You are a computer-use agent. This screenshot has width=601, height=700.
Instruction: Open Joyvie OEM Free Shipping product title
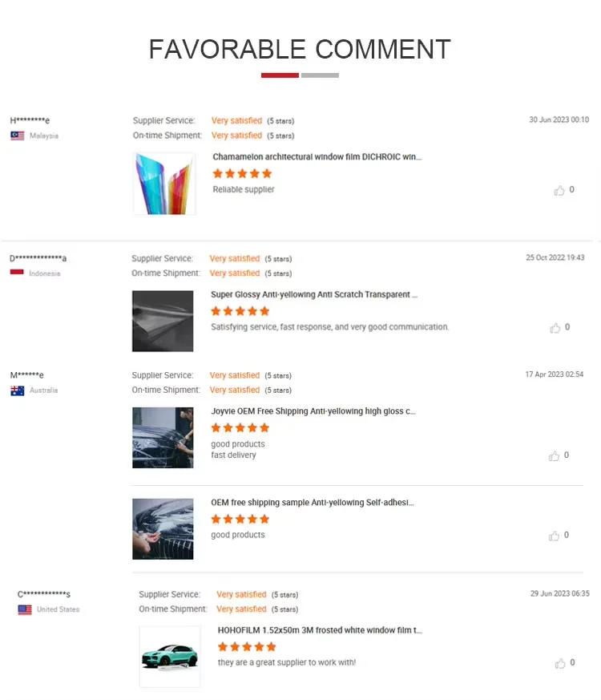[313, 411]
